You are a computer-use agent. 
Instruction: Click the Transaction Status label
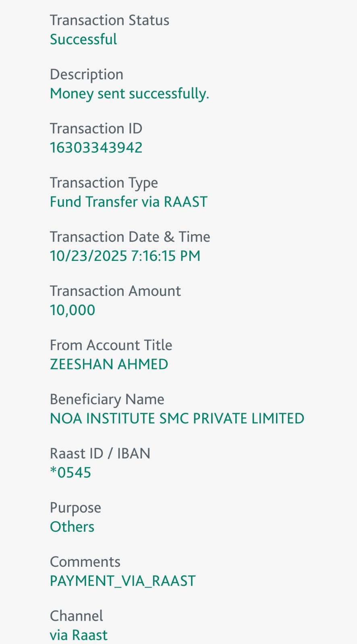[x=109, y=20]
